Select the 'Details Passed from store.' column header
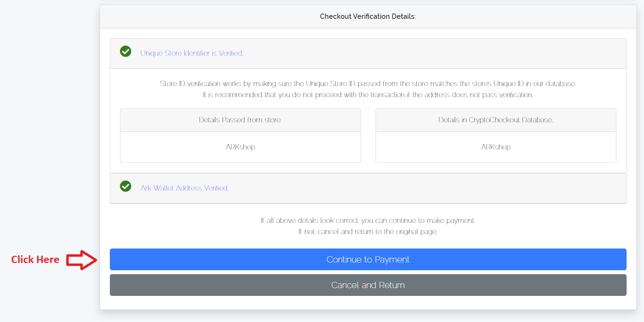The width and height of the screenshot is (644, 322). [x=240, y=120]
